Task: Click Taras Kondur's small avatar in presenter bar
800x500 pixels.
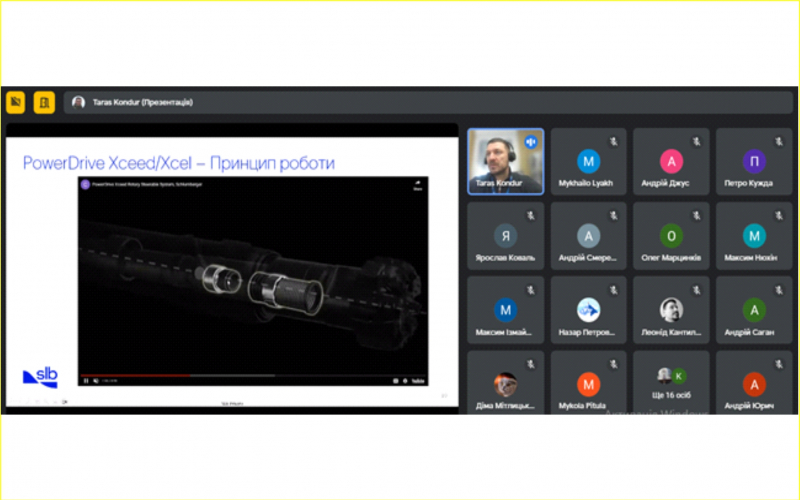Action: [x=78, y=103]
